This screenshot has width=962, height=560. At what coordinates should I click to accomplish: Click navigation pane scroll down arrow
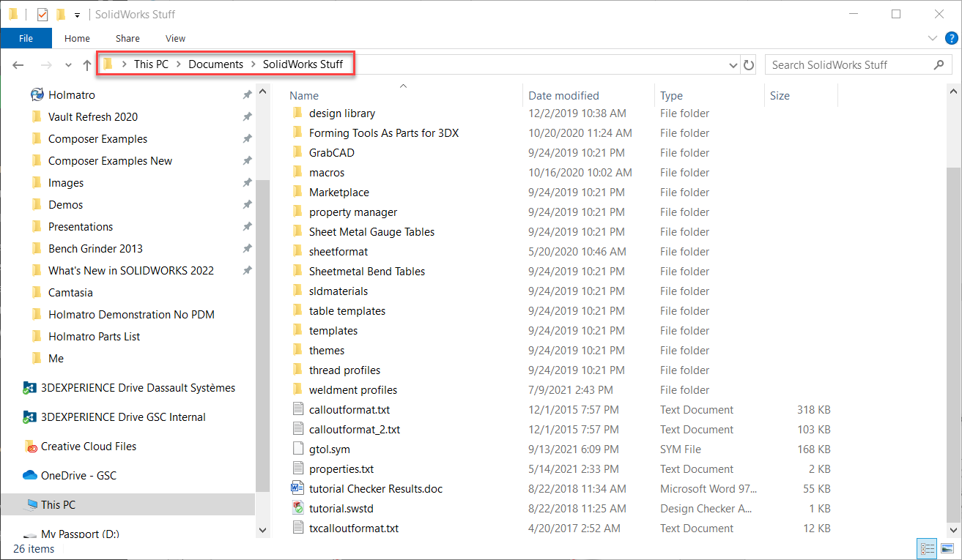coord(262,529)
